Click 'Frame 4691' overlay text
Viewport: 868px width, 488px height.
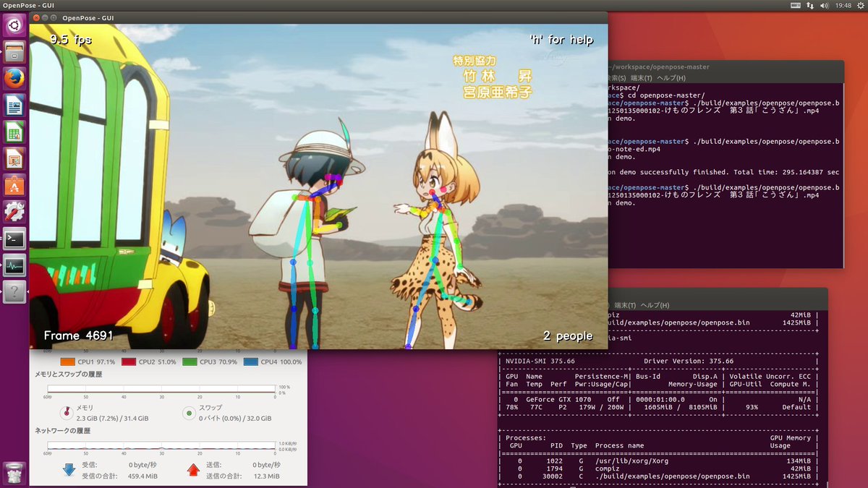pyautogui.click(x=78, y=335)
